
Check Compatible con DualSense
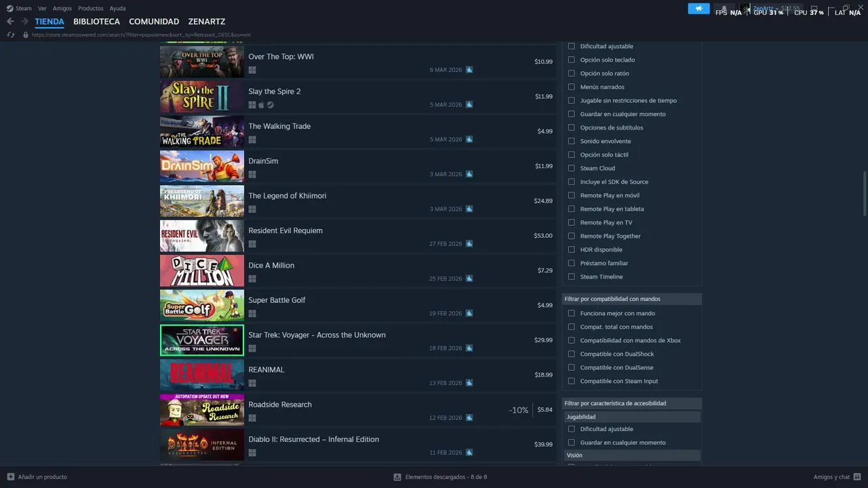[571, 367]
